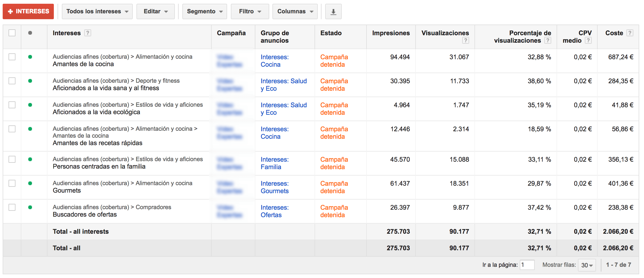Sort by Grupo de anuncios column header
Viewport: 644px width, 278px height.
click(x=275, y=37)
